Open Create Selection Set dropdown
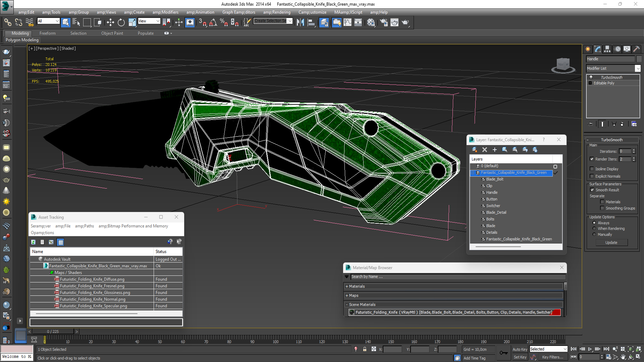644x362 pixels. [x=273, y=21]
